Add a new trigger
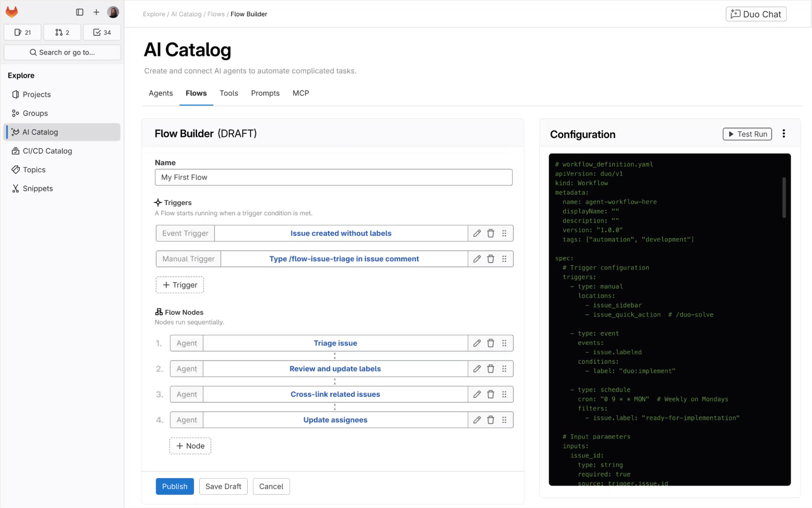The width and height of the screenshot is (812, 508). coord(180,285)
